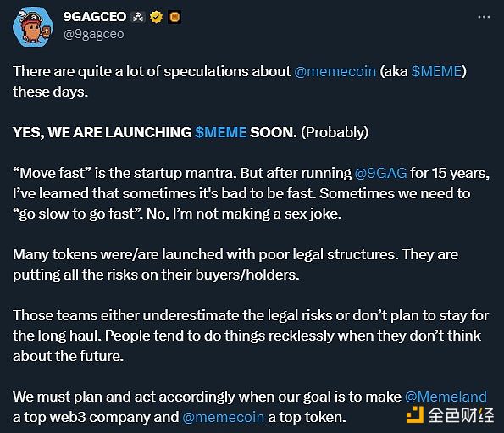Open the @9GAG mention
This screenshot has height=433, width=504.
[x=380, y=173]
